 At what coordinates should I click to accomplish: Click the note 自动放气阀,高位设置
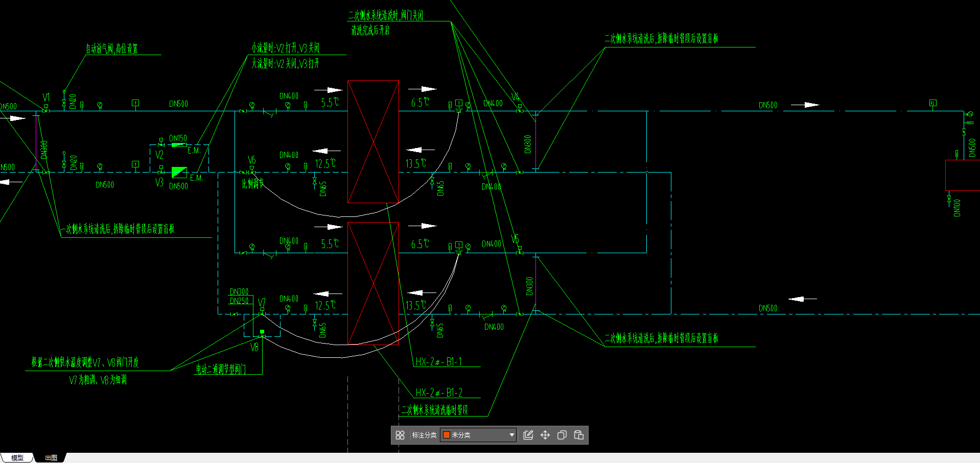point(111,48)
